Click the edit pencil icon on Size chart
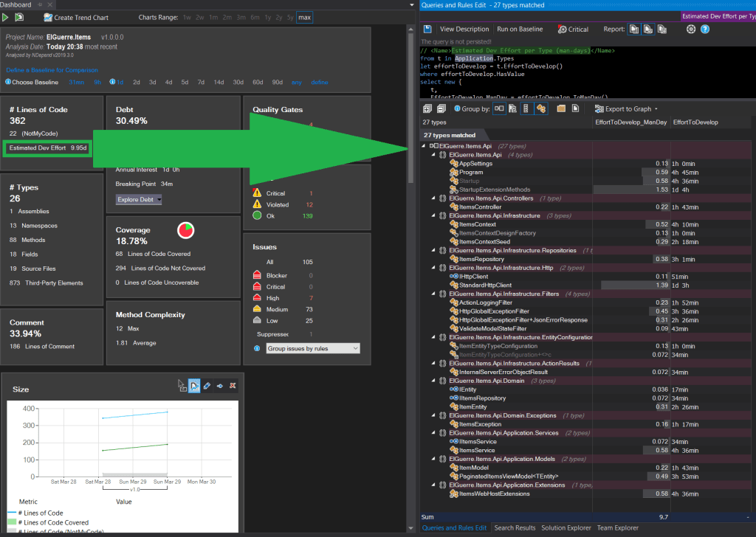The height and width of the screenshot is (537, 756). [x=207, y=386]
